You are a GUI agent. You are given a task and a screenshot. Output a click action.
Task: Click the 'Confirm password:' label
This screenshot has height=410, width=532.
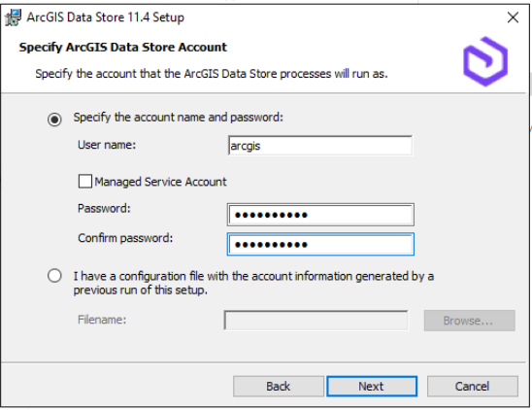[125, 238]
